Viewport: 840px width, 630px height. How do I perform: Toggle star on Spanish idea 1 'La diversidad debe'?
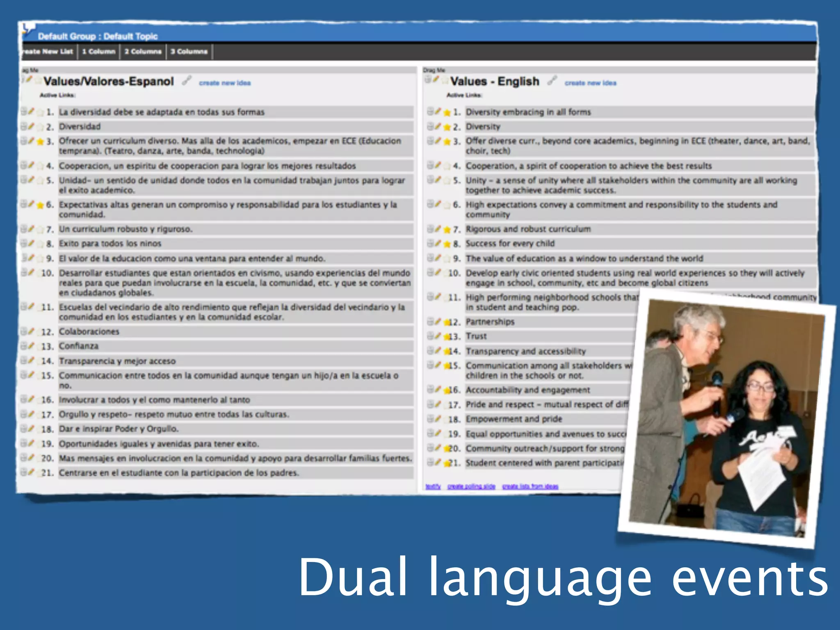[40, 112]
